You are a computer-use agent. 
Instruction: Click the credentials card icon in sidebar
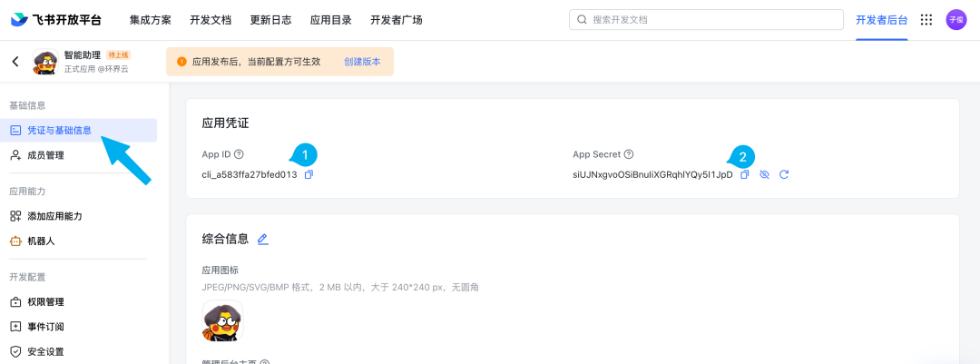coord(16,130)
